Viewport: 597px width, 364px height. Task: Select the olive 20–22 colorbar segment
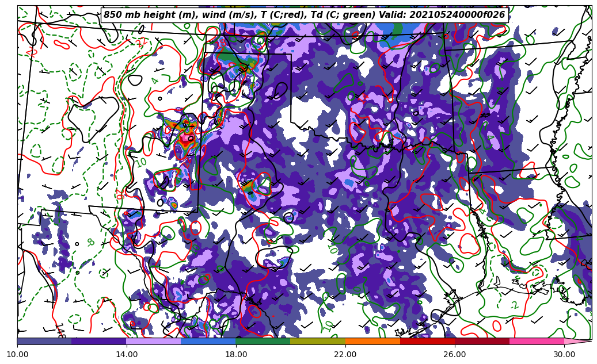point(318,342)
